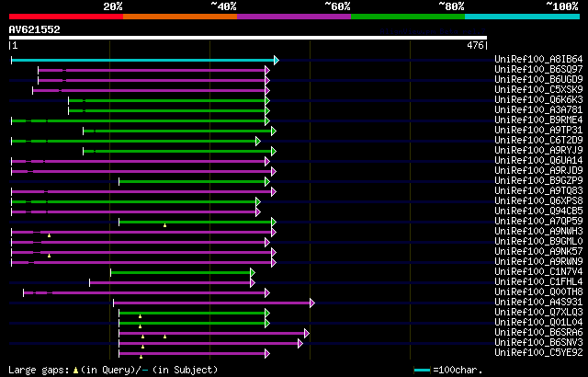Viewport: 588px width, 377px height.
Task: Select the UniRef100_A9RYJ9 label
Action: (x=538, y=151)
